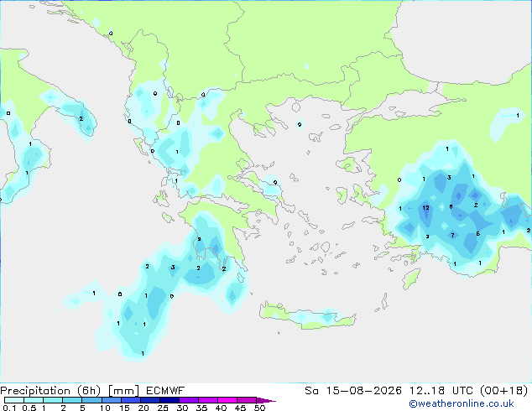Click the 'Precipitation (6h)' title text
Image resolution: width=532 pixels, height=411 pixels.
coord(50,391)
